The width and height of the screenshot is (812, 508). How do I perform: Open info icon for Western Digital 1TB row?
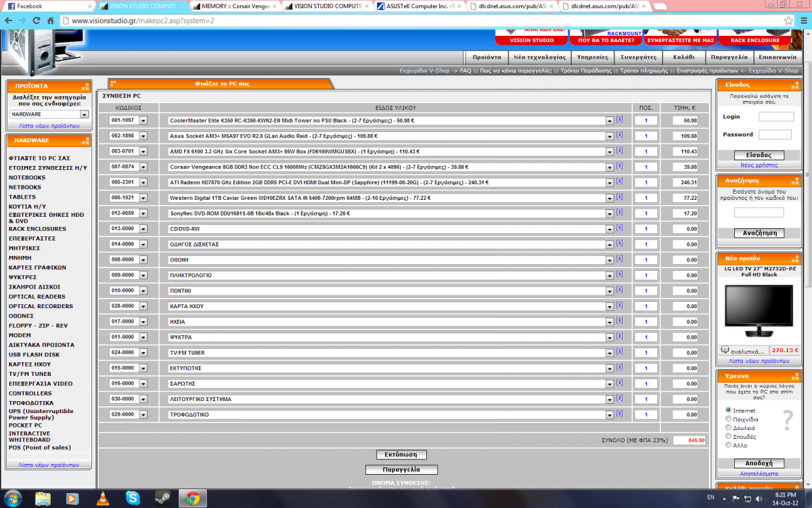[x=619, y=198]
